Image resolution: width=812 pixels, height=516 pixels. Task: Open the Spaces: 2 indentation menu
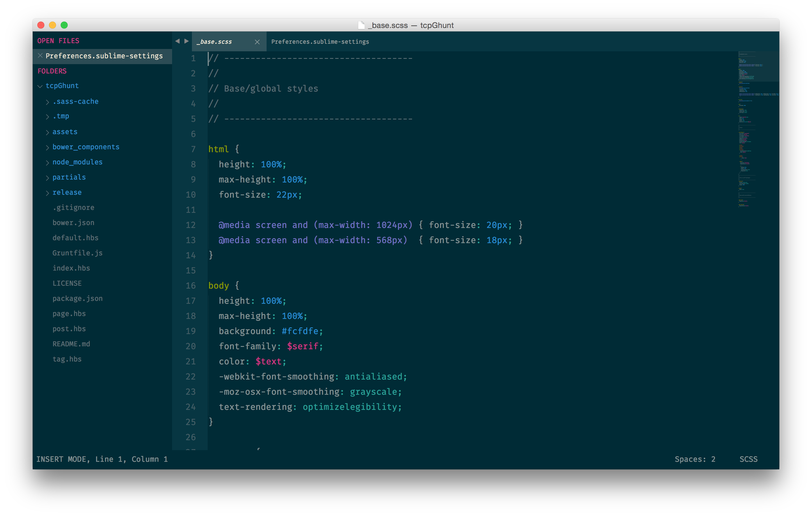point(695,459)
